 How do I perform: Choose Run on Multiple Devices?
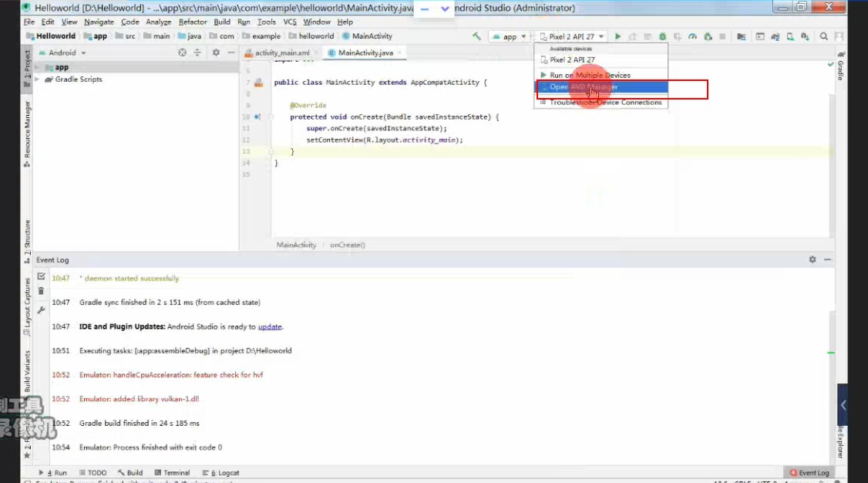coord(601,75)
